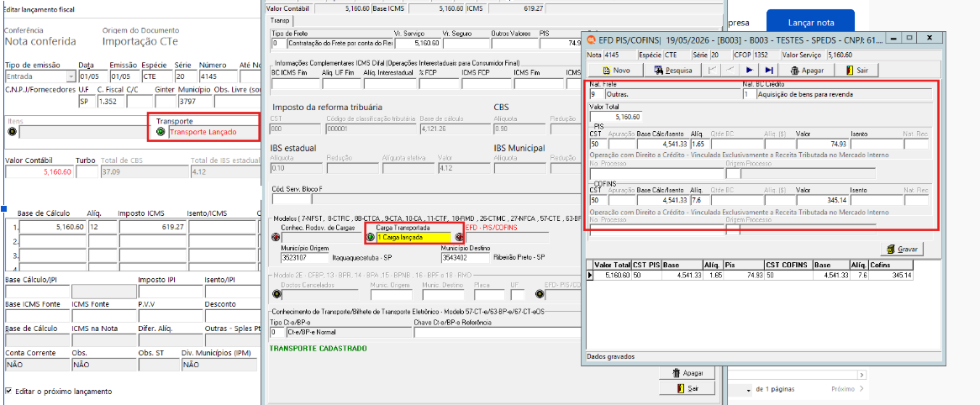Toggle Editar o próximo lançamento checkbox

click(x=8, y=392)
